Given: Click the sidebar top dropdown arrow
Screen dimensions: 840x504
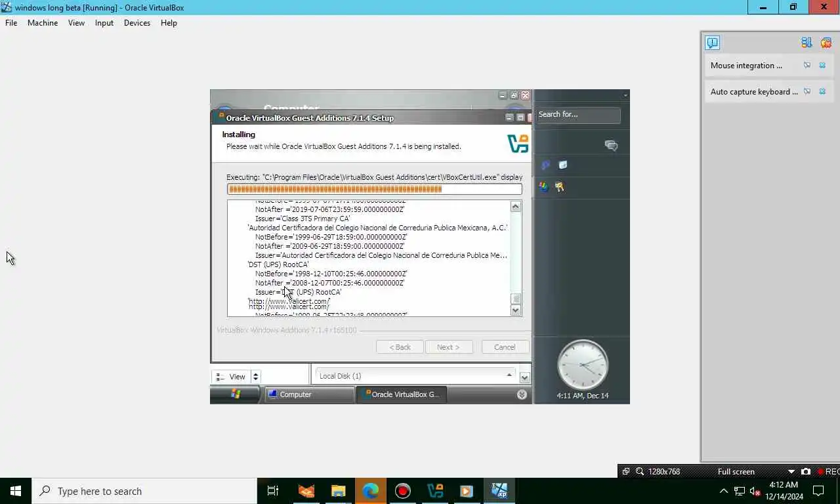Looking at the screenshot, I should [625, 96].
